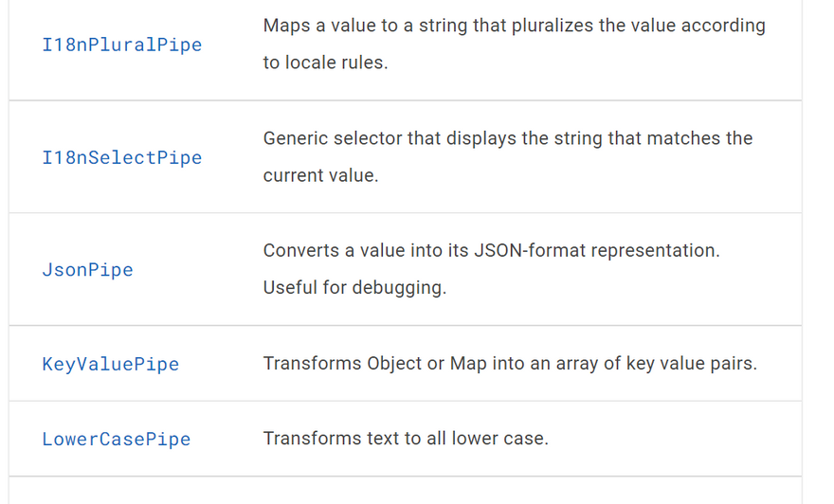The image size is (834, 504).
Task: Follow the JsonPipe link
Action: click(87, 270)
